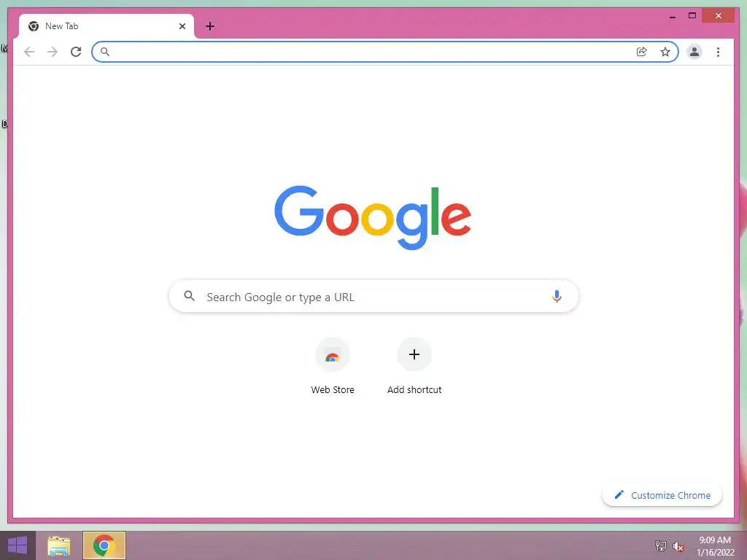Open the taskbar clock showing 9:09 AM
The width and height of the screenshot is (747, 560).
pos(715,545)
